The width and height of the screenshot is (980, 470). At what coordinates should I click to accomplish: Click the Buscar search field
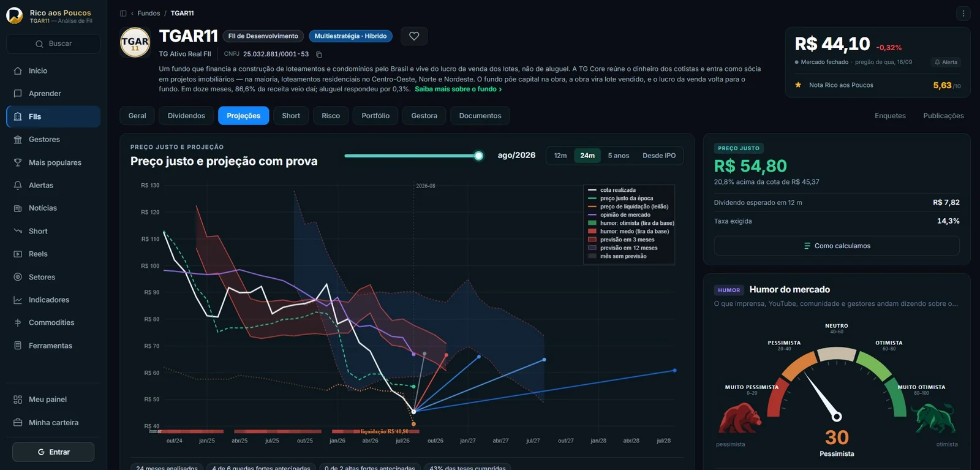coord(53,44)
